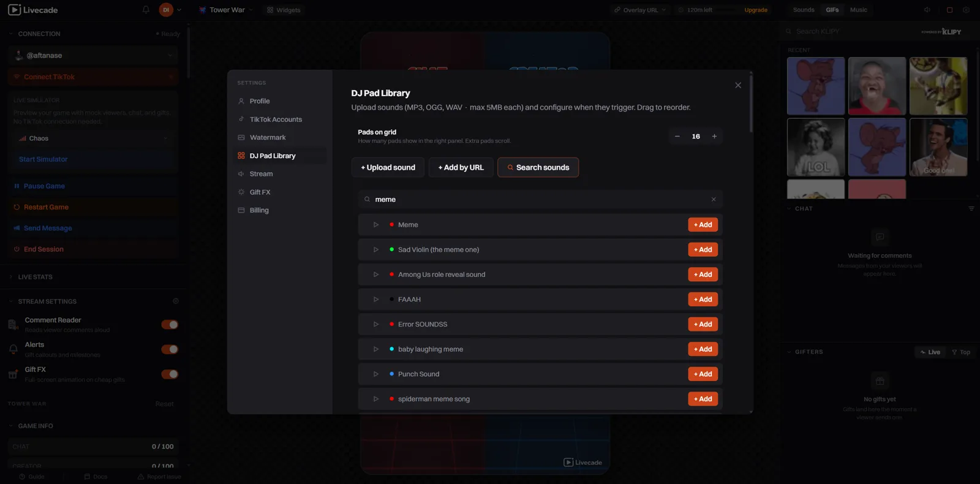Select the Search sounds button
The image size is (980, 484).
(x=538, y=167)
